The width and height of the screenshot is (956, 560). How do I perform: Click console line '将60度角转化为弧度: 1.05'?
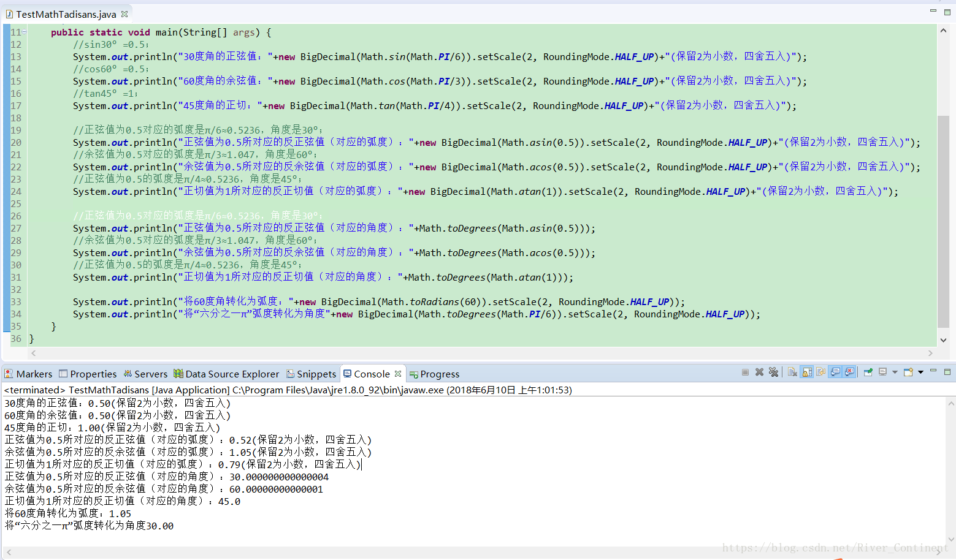tap(68, 513)
